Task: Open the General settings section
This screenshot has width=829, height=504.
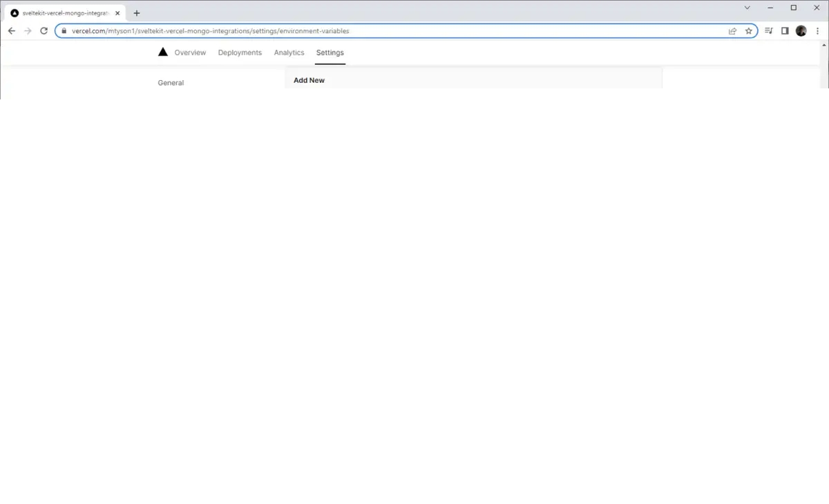Action: coord(171,83)
